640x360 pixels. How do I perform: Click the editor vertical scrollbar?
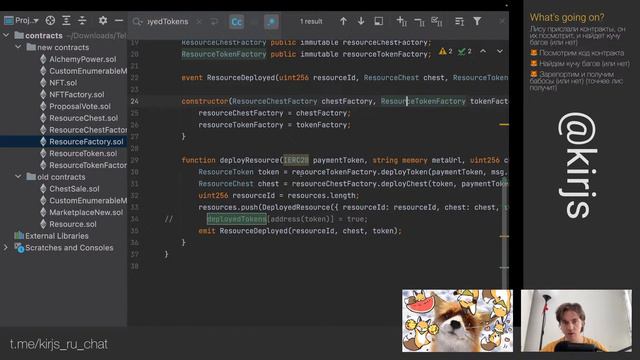tap(505, 233)
